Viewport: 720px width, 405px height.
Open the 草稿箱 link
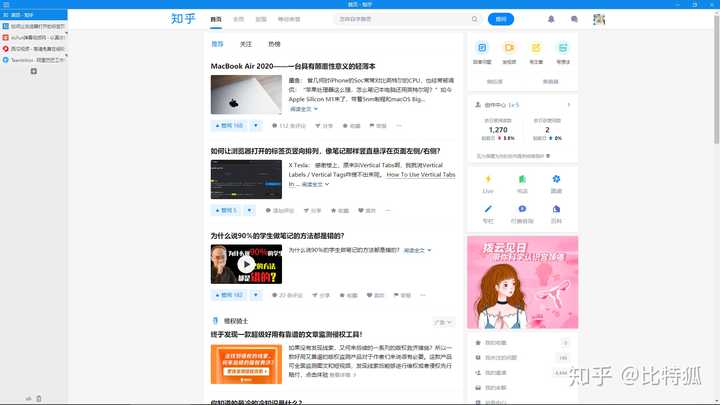click(550, 82)
